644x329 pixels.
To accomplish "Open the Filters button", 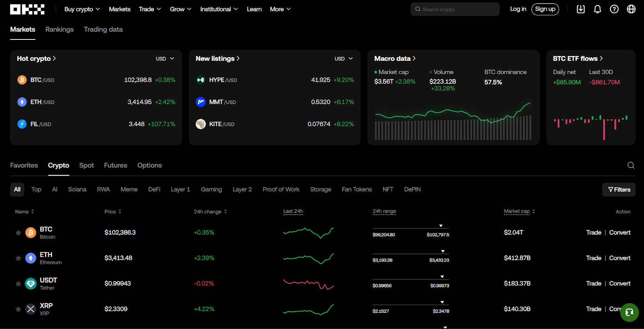I will click(619, 190).
